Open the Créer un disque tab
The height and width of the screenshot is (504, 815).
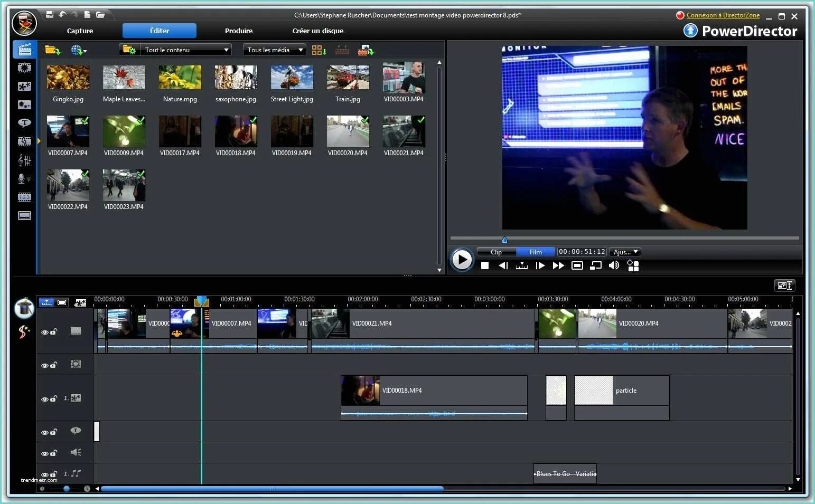click(318, 31)
